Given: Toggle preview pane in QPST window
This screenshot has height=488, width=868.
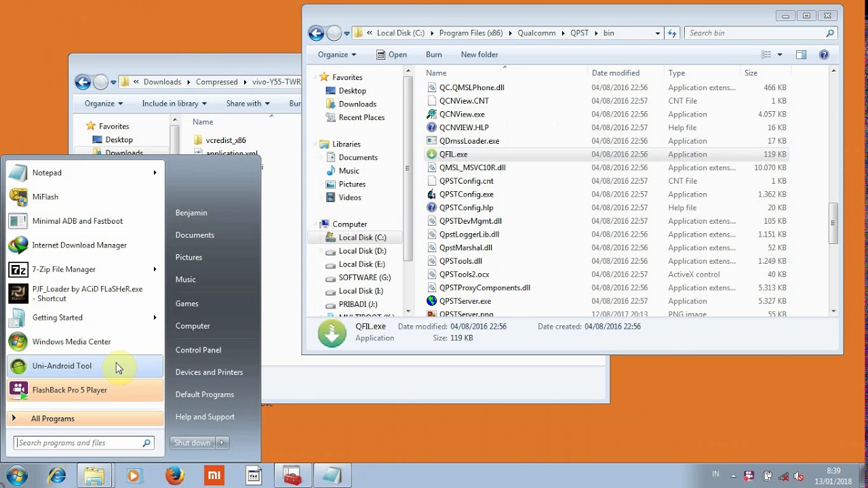Looking at the screenshot, I should [x=801, y=55].
